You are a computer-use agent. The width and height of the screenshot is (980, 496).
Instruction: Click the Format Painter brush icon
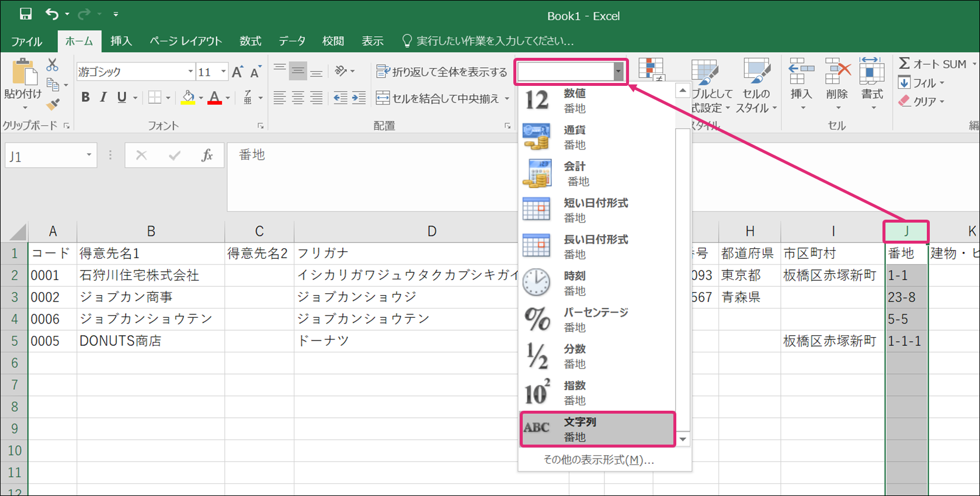coord(53,105)
